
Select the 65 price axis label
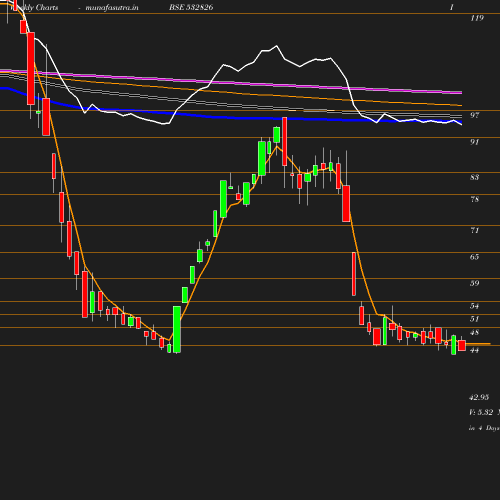(x=475, y=257)
